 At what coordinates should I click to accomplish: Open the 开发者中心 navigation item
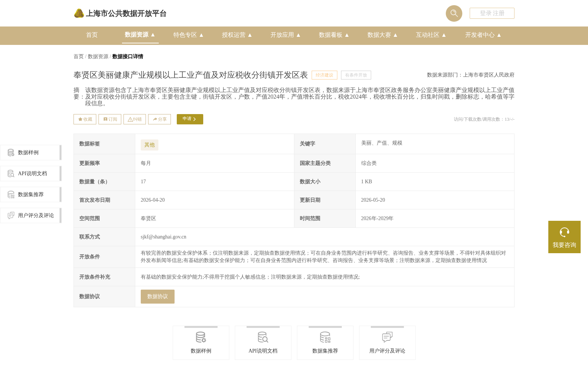click(480, 35)
